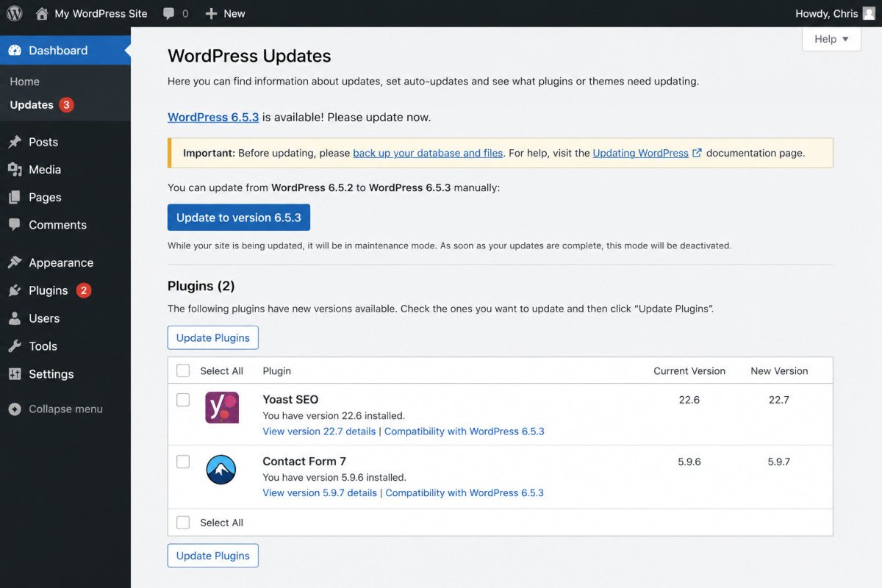882x588 pixels.
Task: Open Updating WordPress documentation link
Action: 641,153
